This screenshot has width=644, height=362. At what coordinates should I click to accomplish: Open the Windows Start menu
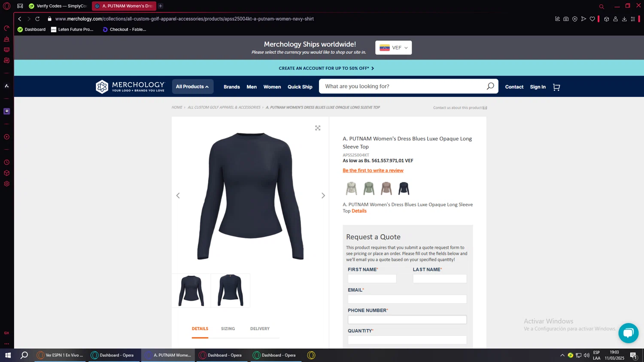click(8, 355)
